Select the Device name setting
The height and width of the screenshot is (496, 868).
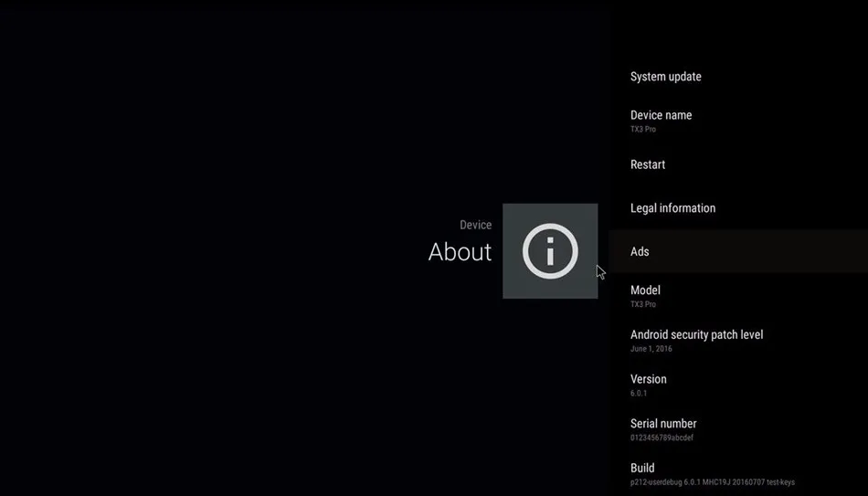tap(738, 121)
